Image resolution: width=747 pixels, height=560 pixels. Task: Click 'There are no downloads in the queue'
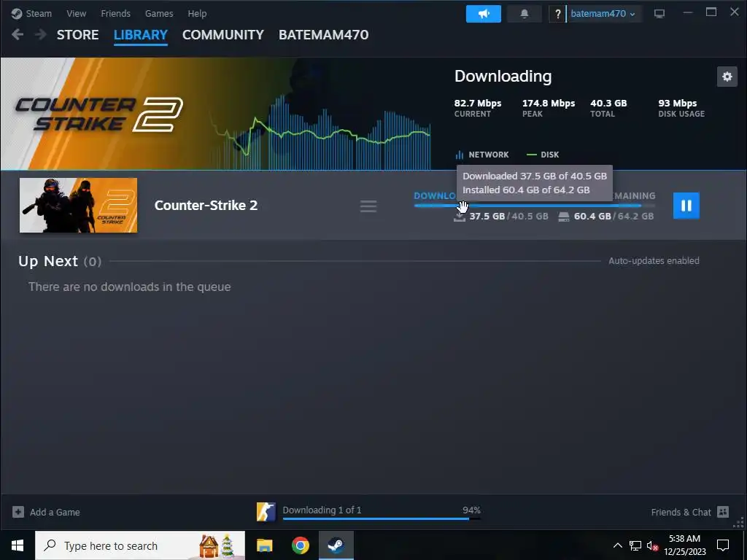click(x=130, y=287)
